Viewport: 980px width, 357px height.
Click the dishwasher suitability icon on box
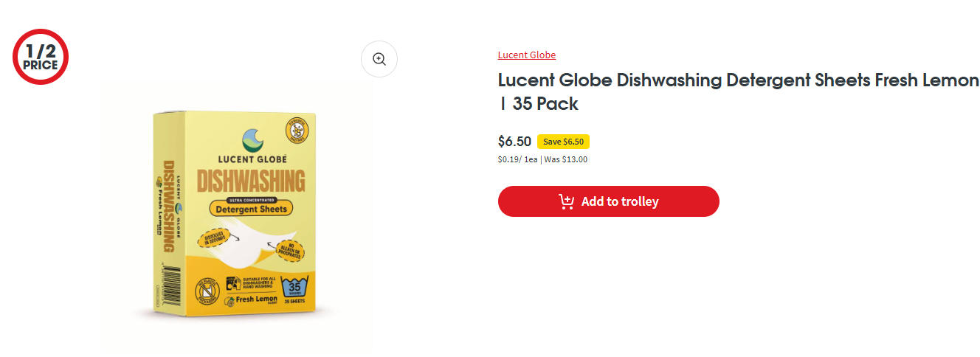click(x=234, y=283)
